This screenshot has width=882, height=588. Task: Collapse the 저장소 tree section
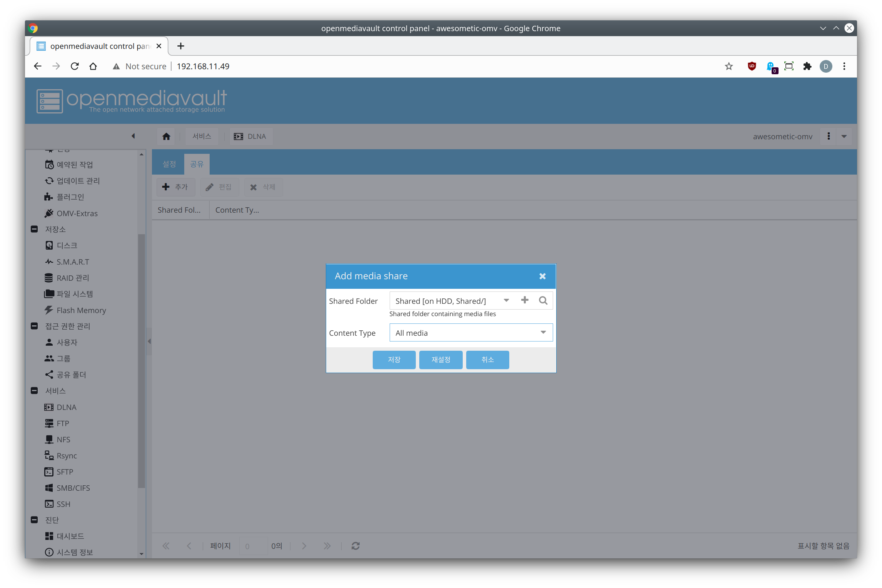[x=34, y=229]
